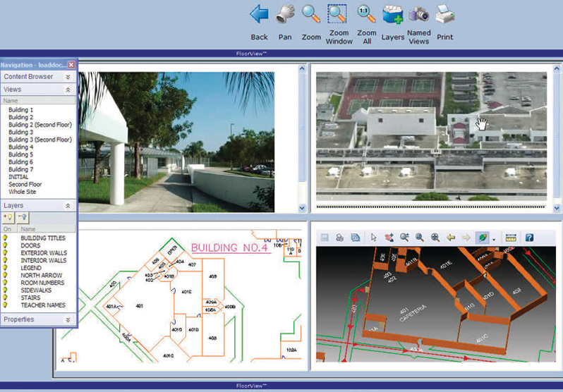Click zoom window icon in 3D viewer

click(x=419, y=238)
